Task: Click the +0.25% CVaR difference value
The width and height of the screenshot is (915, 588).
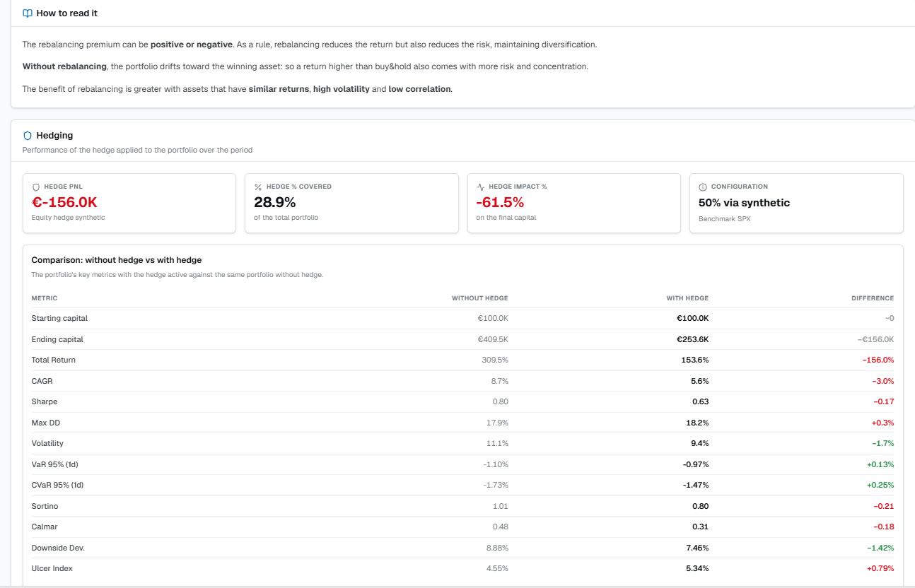Action: tap(880, 485)
